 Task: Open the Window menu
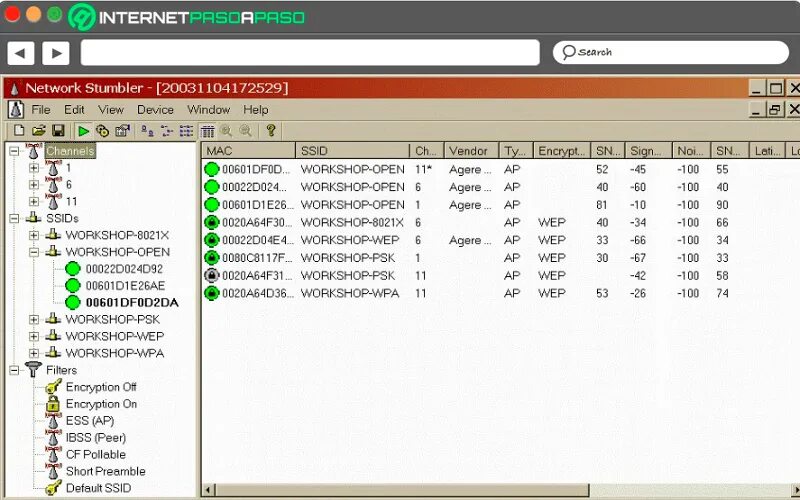[x=208, y=110]
